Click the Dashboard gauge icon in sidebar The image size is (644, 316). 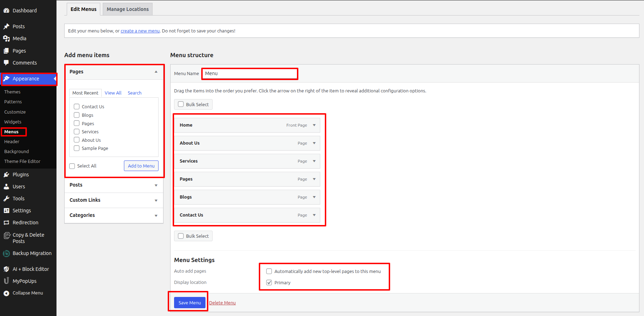(6, 11)
